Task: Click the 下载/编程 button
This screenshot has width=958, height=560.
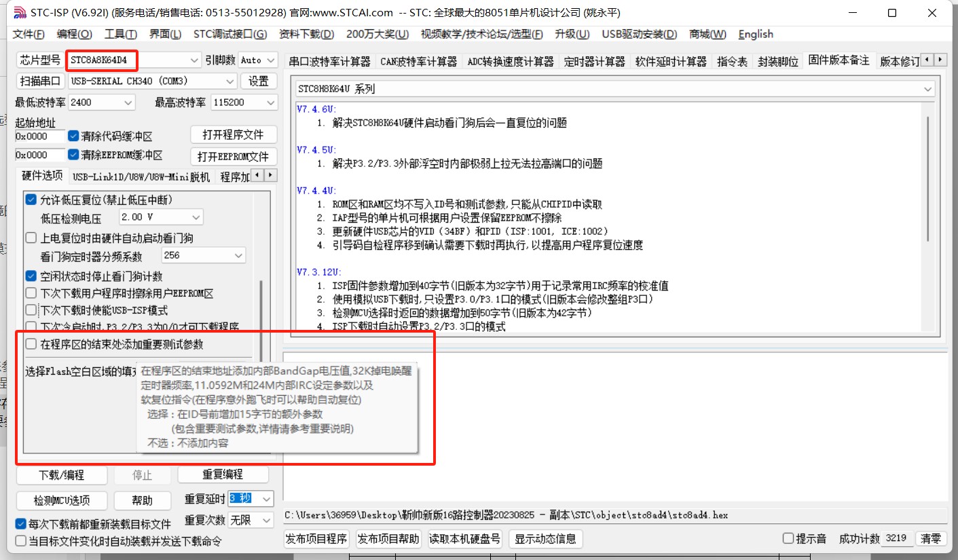Action: tap(62, 474)
